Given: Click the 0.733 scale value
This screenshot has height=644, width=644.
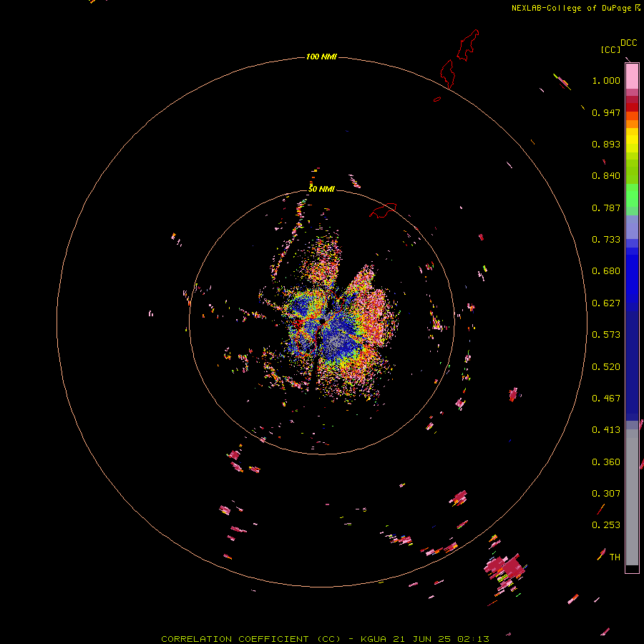Looking at the screenshot, I should pos(606,240).
